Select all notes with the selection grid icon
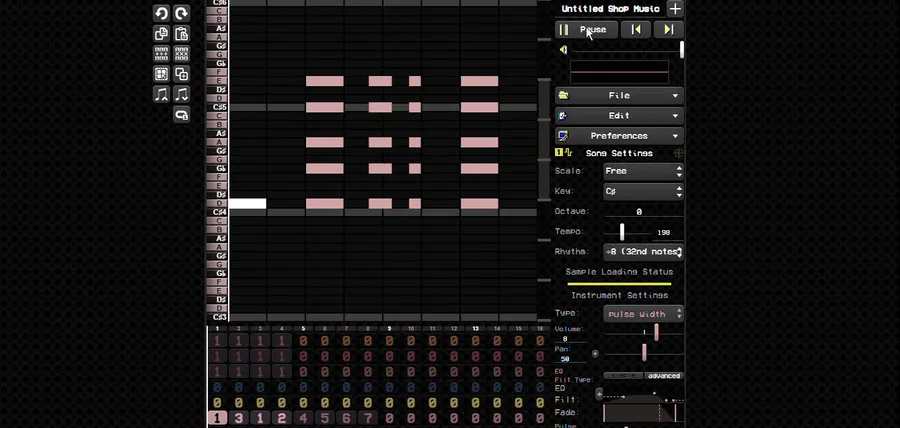 pyautogui.click(x=161, y=74)
